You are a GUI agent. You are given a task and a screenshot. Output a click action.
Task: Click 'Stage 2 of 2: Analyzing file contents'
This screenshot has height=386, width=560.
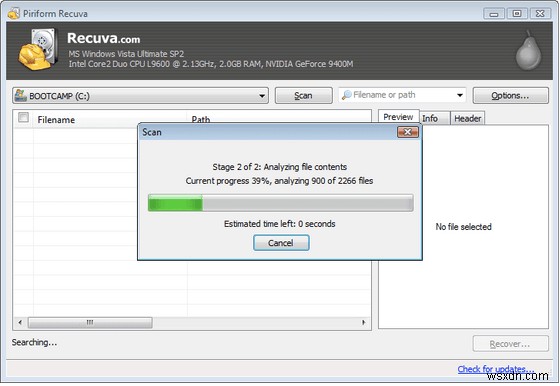tap(280, 167)
